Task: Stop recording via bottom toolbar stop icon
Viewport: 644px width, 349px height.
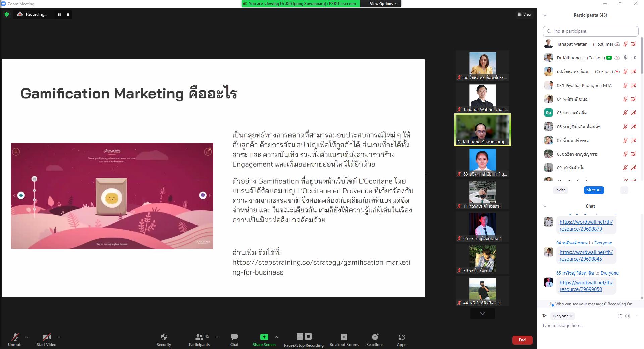Action: point(308,336)
